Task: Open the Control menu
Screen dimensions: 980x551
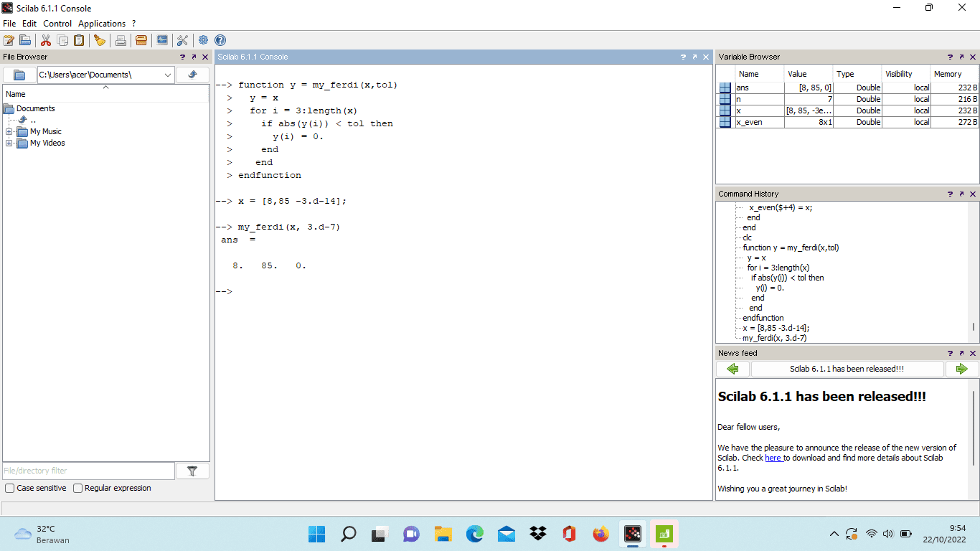Action: tap(57, 24)
